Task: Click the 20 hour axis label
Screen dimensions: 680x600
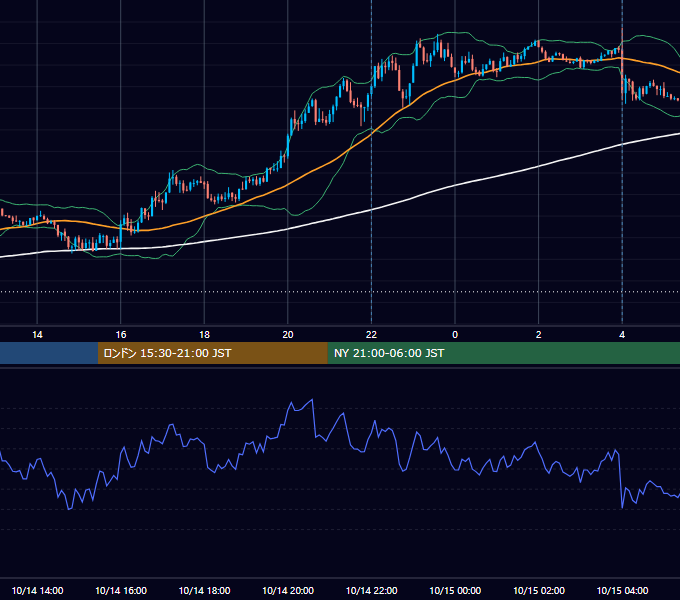Action: pos(288,335)
